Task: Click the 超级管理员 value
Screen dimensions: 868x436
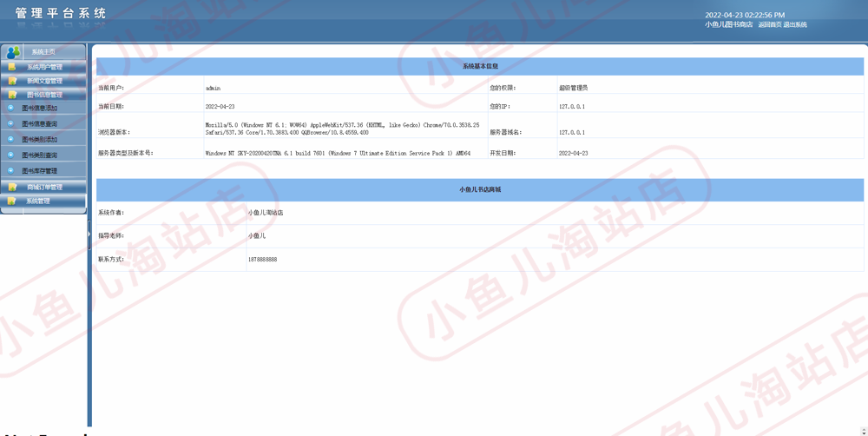Action: click(573, 88)
